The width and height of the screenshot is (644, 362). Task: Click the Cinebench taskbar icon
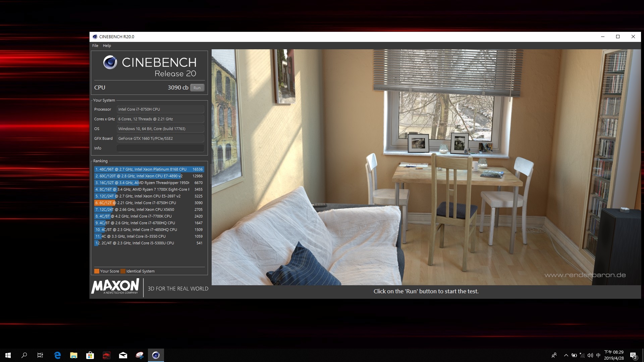[x=156, y=355]
